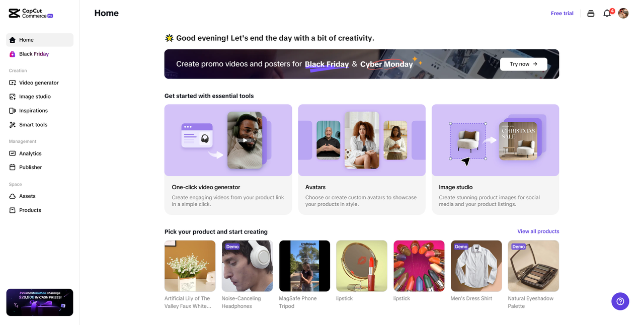Open the user profile avatar
The height and width of the screenshot is (325, 644).
pyautogui.click(x=623, y=14)
